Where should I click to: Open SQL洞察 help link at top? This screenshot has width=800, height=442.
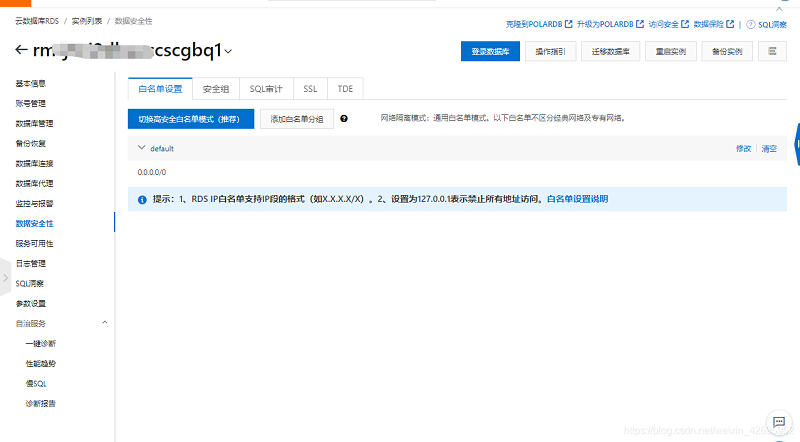click(771, 24)
